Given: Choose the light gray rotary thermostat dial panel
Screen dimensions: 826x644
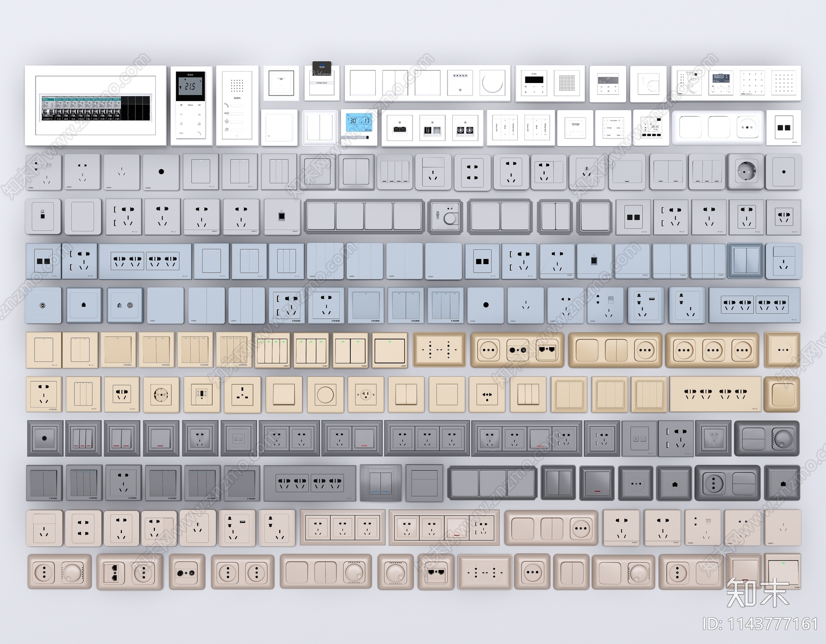Looking at the screenshot, I should tap(446, 217).
